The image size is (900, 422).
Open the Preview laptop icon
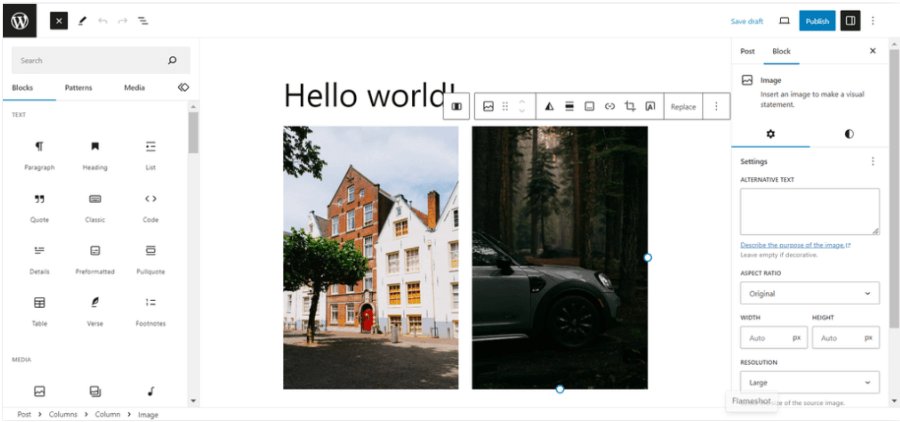click(x=784, y=21)
